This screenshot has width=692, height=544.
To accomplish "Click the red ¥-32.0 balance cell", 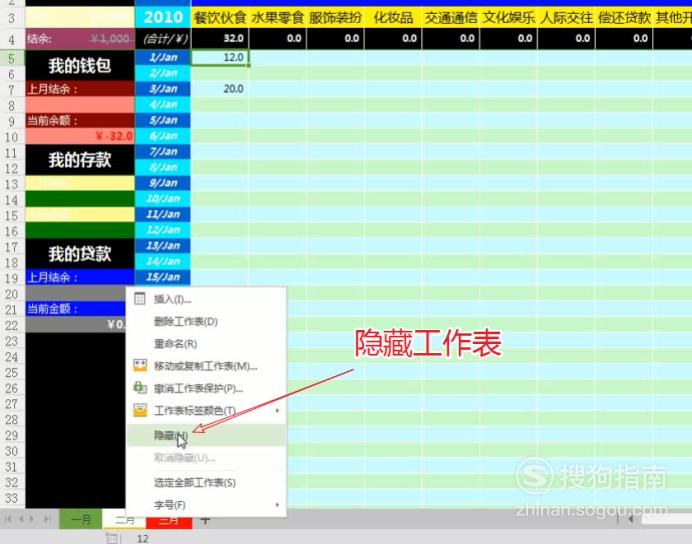I will [x=80, y=136].
